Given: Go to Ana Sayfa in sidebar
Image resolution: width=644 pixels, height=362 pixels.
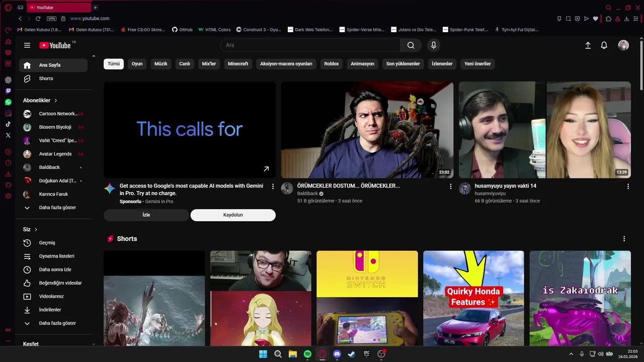Looking at the screenshot, I should [53, 65].
